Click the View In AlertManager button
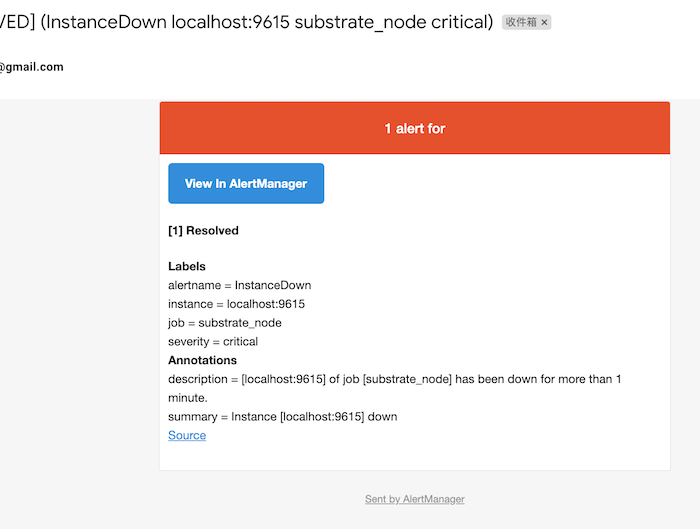Screen dimensions: 700x529 tap(246, 184)
